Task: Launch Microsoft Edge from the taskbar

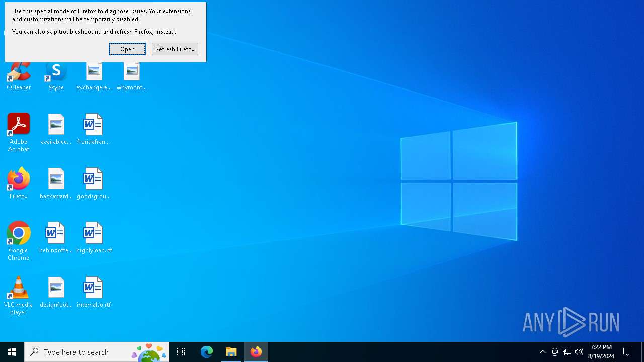Action: 207,352
